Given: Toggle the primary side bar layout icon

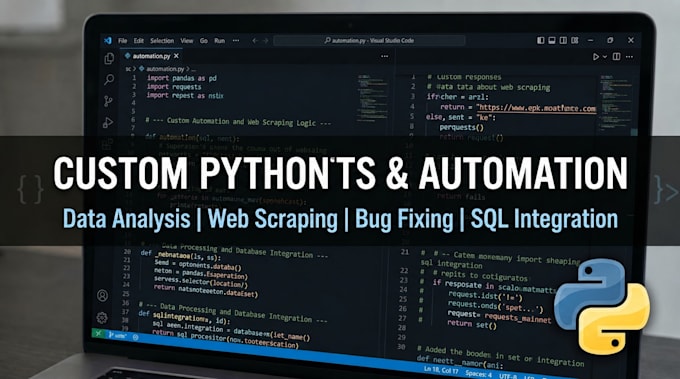Looking at the screenshot, I should pos(540,40).
